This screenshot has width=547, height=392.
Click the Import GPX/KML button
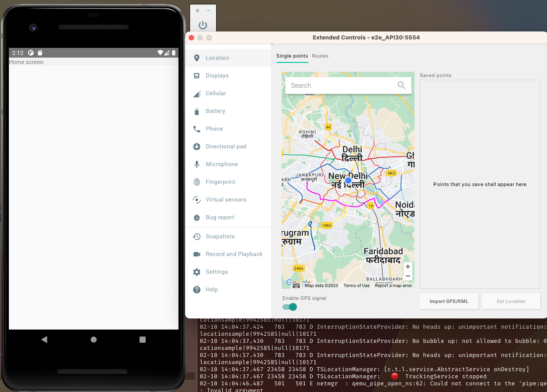point(449,301)
